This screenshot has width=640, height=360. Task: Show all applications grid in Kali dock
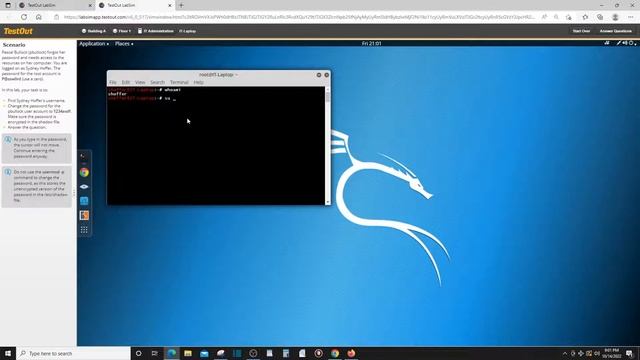[84, 230]
